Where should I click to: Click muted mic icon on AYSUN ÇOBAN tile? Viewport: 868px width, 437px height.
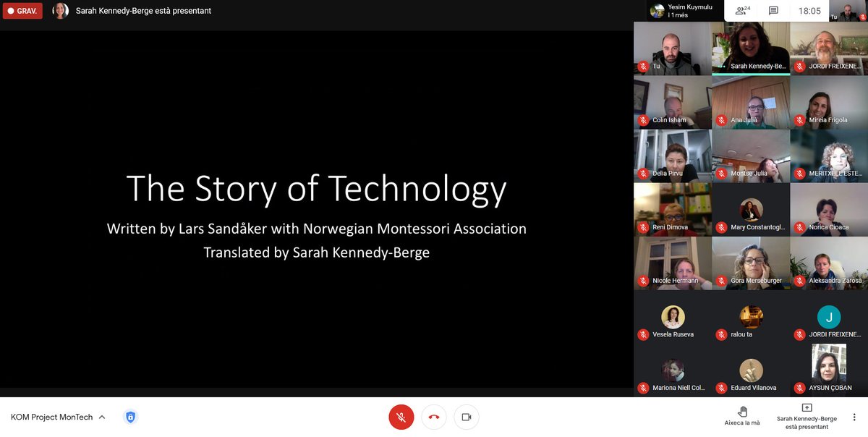click(799, 388)
